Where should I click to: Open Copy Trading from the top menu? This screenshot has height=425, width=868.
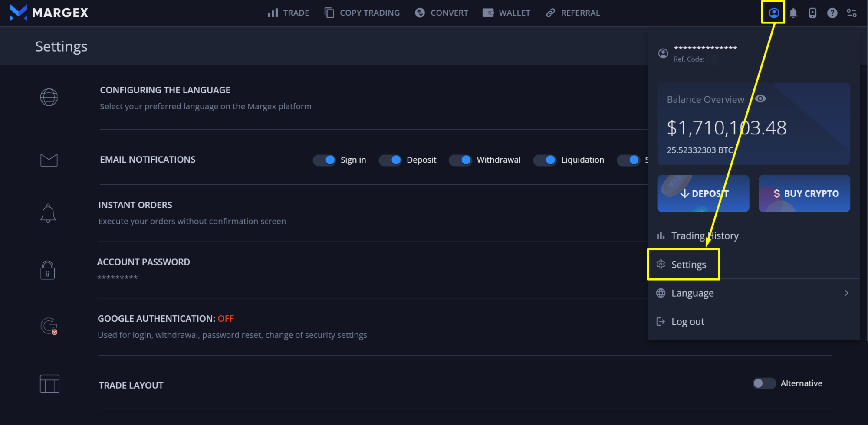coord(362,13)
